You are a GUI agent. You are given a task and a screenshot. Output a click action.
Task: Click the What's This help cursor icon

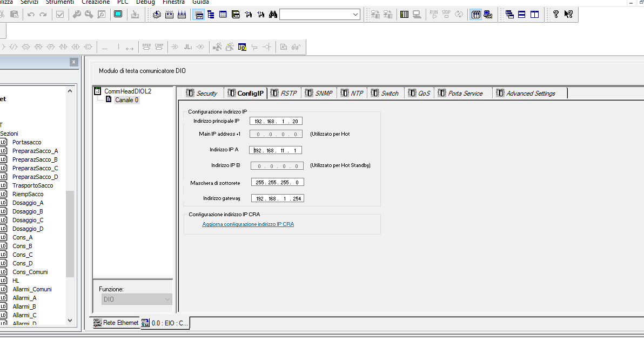tap(568, 15)
